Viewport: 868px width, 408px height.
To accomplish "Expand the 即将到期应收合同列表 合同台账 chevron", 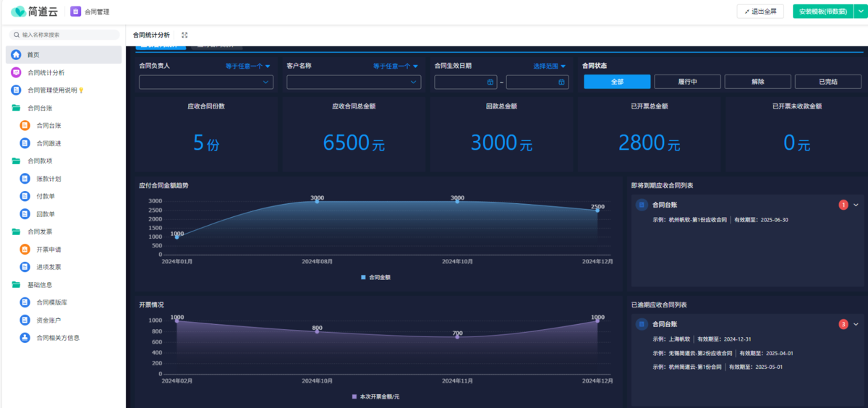I will pos(856,205).
